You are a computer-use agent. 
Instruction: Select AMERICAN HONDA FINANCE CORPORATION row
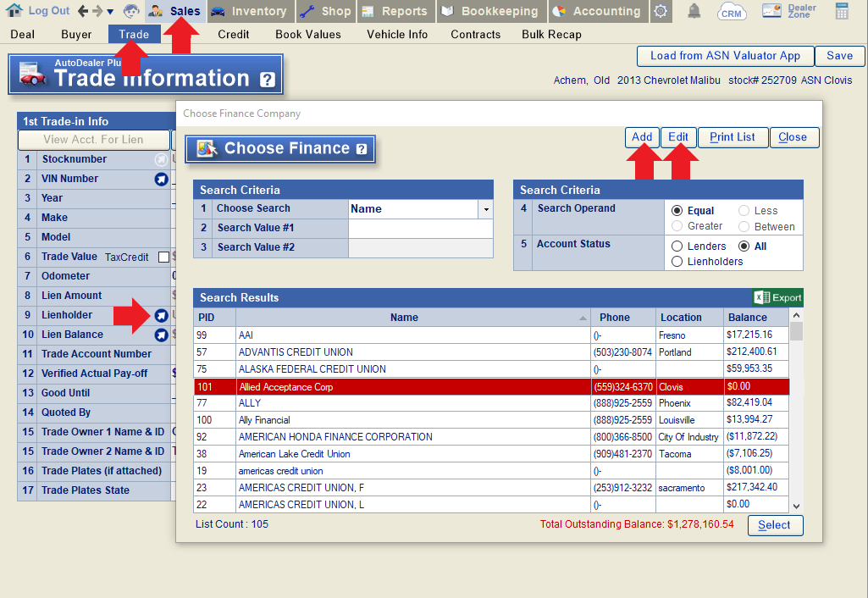pyautogui.click(x=491, y=437)
